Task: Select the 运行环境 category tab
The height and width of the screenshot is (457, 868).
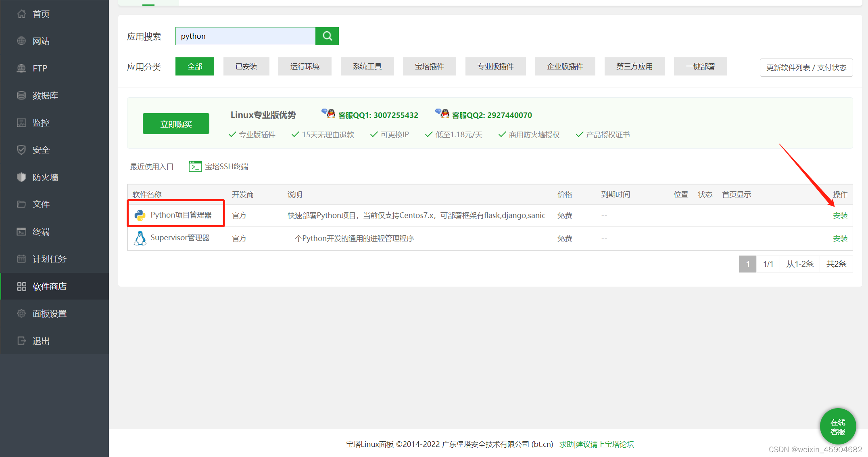Action: tap(305, 66)
